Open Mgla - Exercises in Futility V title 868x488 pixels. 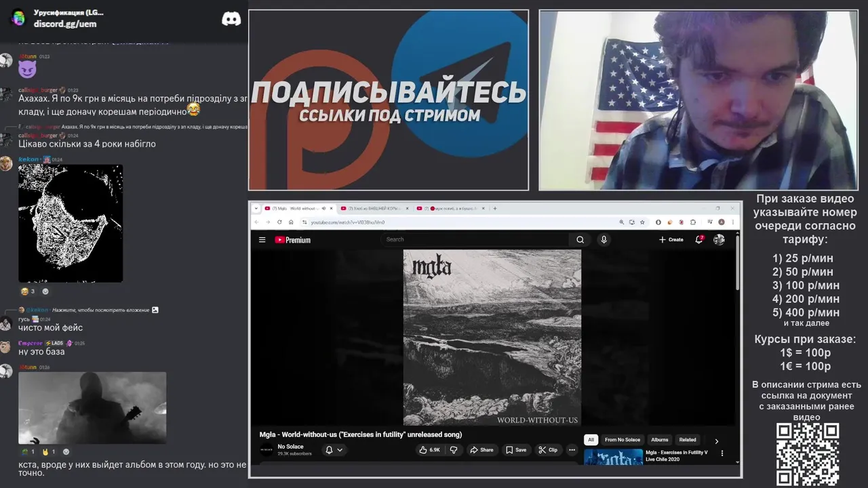point(676,455)
